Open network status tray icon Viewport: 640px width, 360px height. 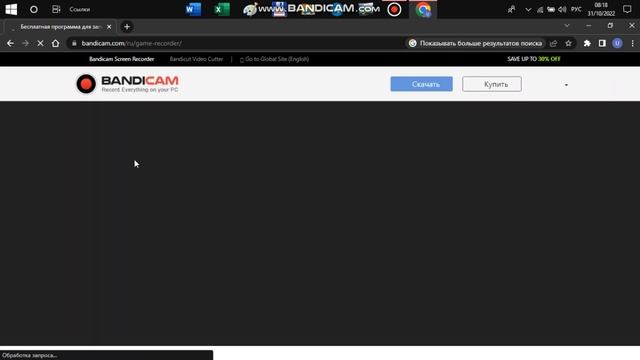click(540, 9)
